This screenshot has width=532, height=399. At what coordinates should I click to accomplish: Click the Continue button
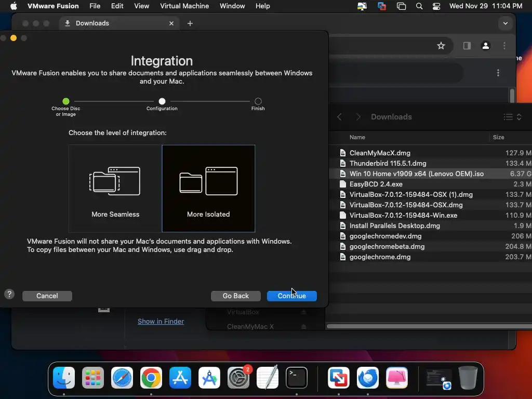pyautogui.click(x=292, y=296)
